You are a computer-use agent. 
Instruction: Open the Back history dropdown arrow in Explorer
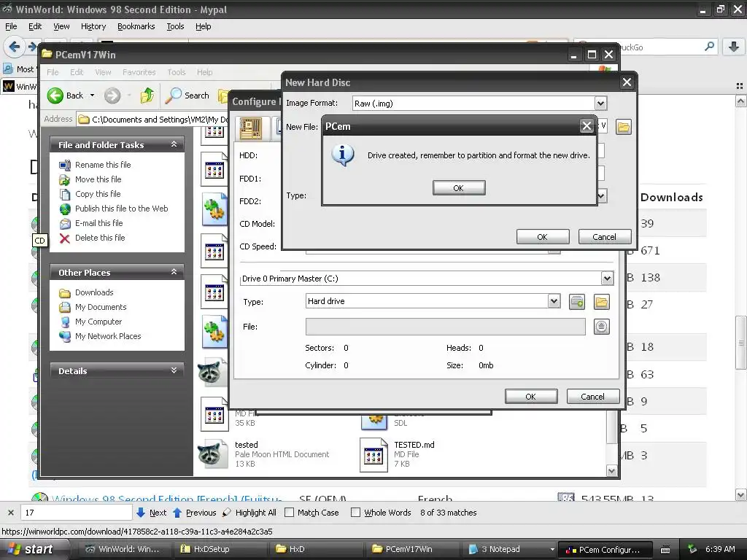point(92,96)
